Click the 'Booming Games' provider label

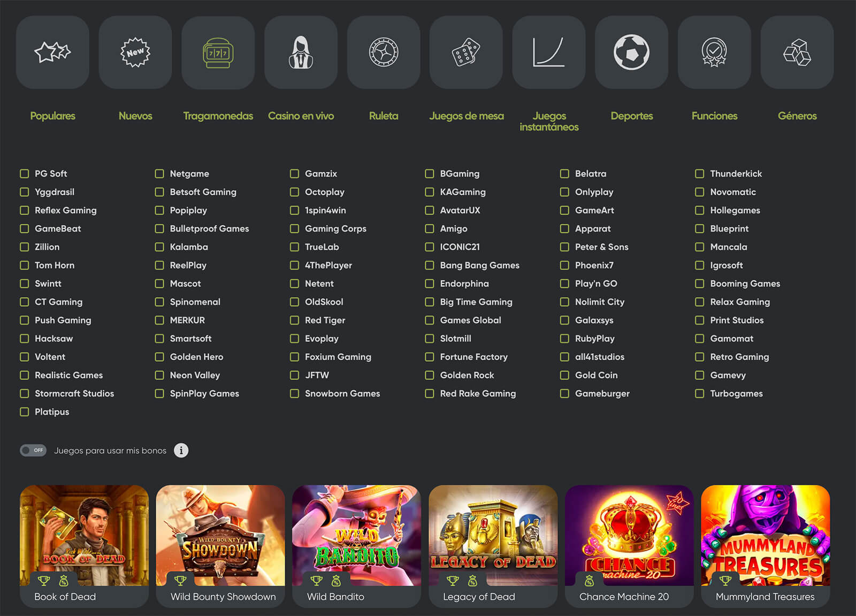(x=745, y=284)
